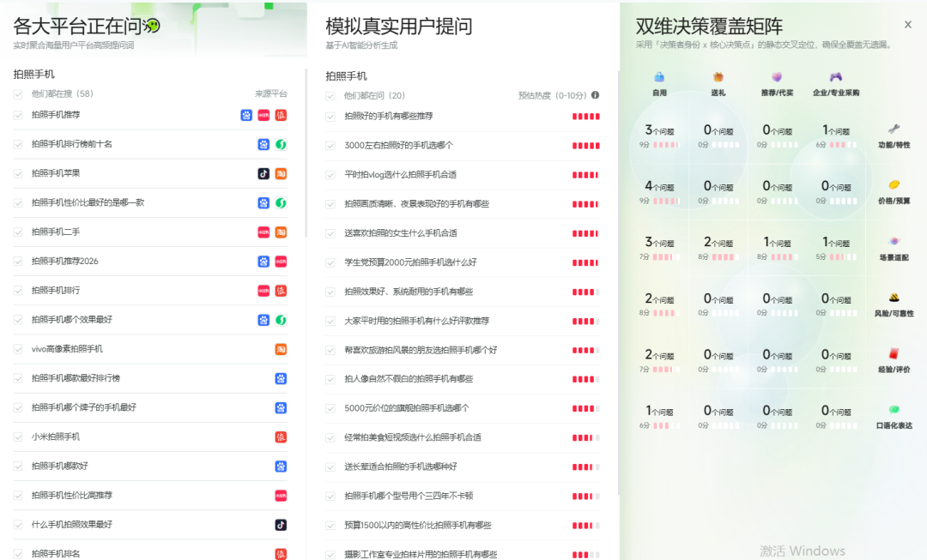Click the 自用 column icon

coord(659,77)
